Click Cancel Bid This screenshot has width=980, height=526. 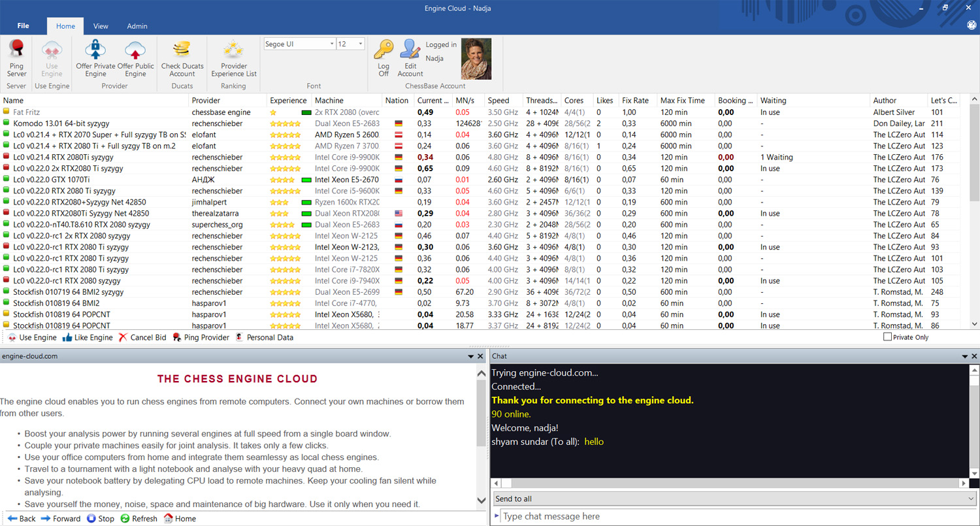[x=141, y=338]
